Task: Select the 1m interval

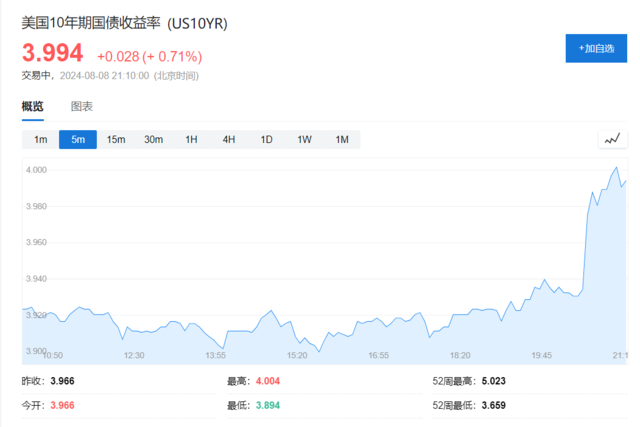Action: click(x=40, y=140)
